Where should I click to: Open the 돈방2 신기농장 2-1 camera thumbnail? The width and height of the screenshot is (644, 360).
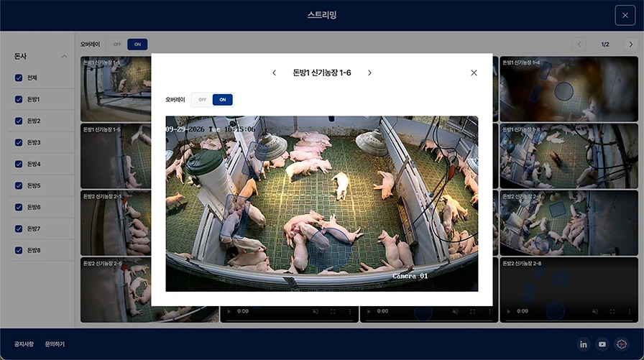[116, 223]
